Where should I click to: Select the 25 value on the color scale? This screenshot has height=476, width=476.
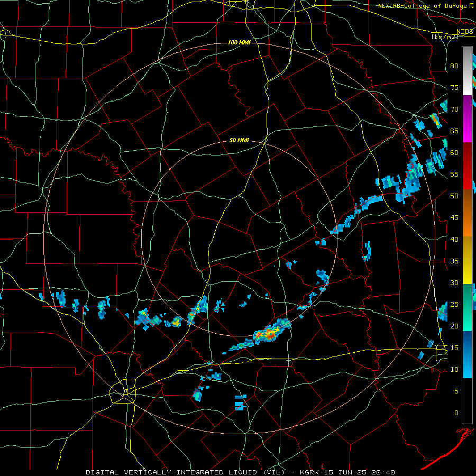click(454, 305)
